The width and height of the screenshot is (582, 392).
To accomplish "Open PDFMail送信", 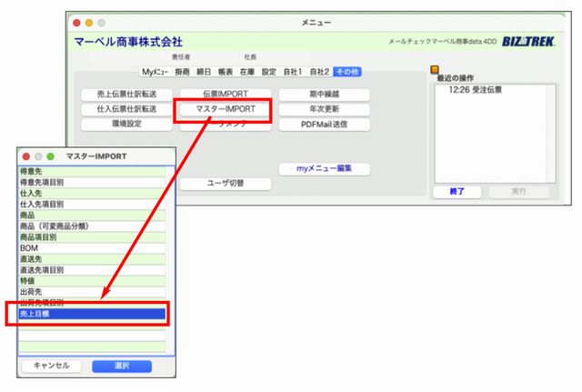I will tap(324, 125).
